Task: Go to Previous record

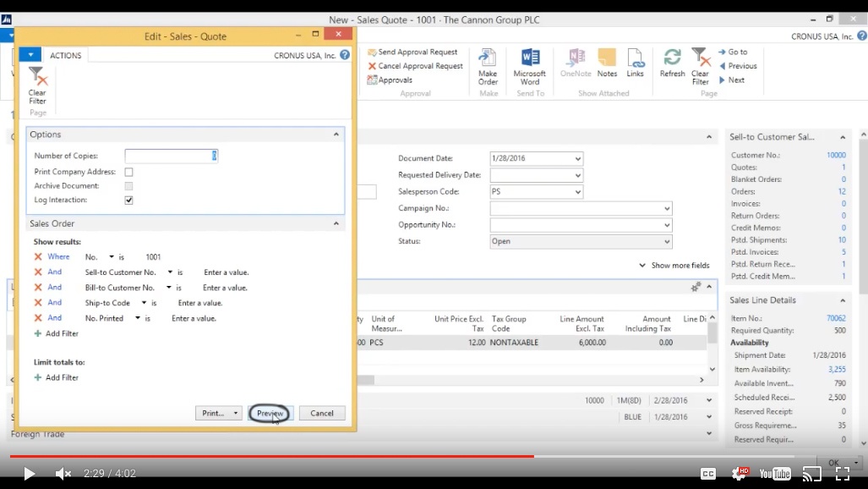Action: pyautogui.click(x=738, y=65)
